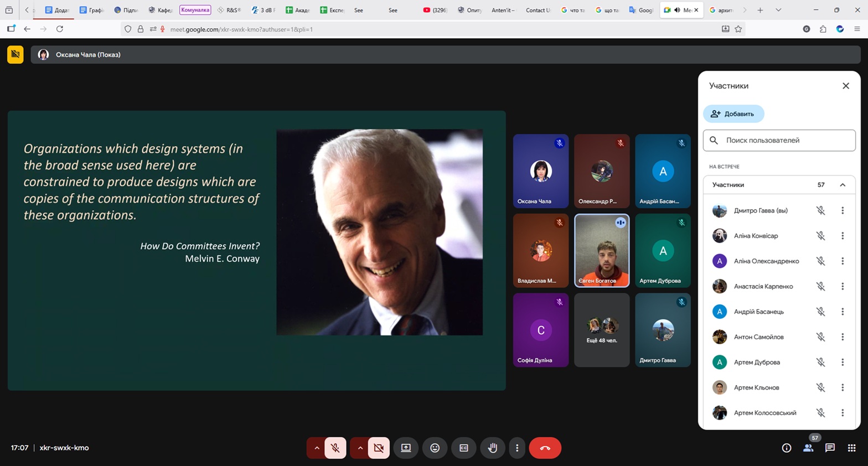Open meeting details info icon
The height and width of the screenshot is (466, 868).
coord(786,448)
